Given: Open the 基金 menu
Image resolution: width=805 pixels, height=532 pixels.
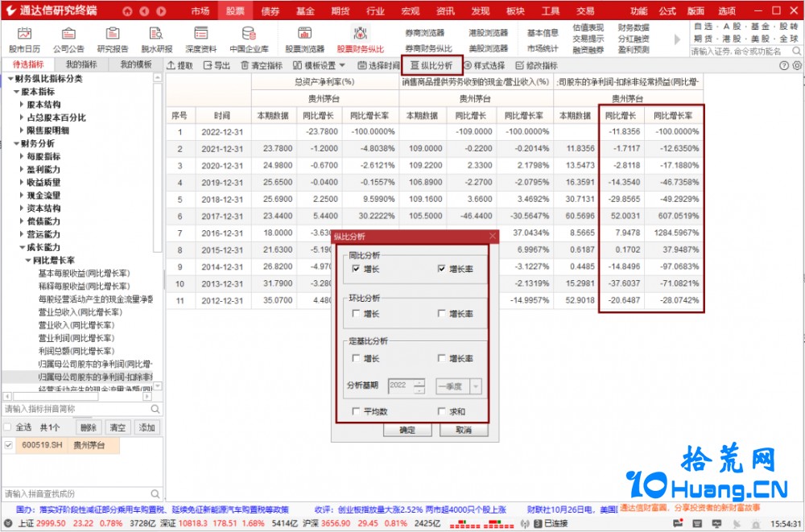Looking at the screenshot, I should [305, 10].
